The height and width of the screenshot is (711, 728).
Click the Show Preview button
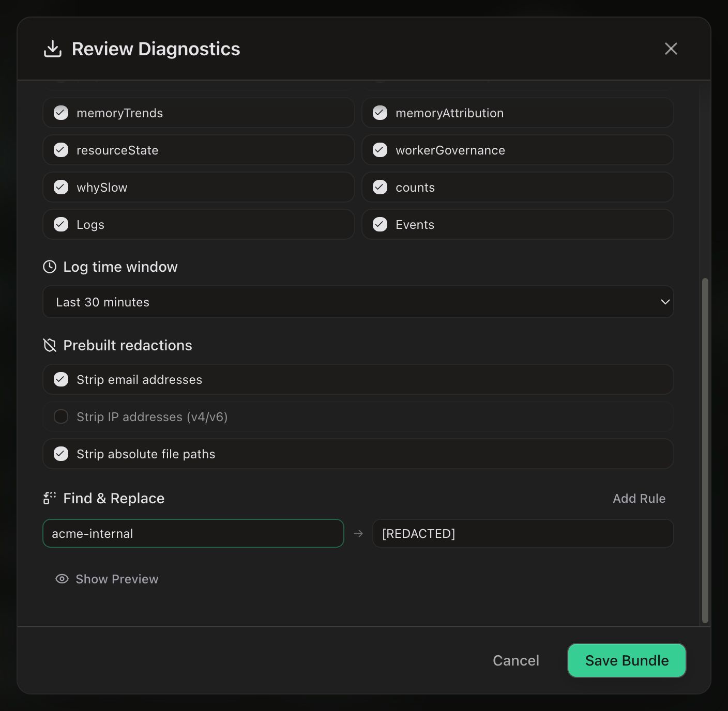pyautogui.click(x=107, y=579)
